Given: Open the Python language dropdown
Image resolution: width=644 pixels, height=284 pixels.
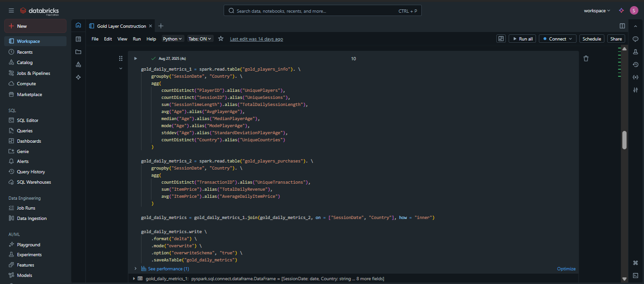Looking at the screenshot, I should point(173,39).
